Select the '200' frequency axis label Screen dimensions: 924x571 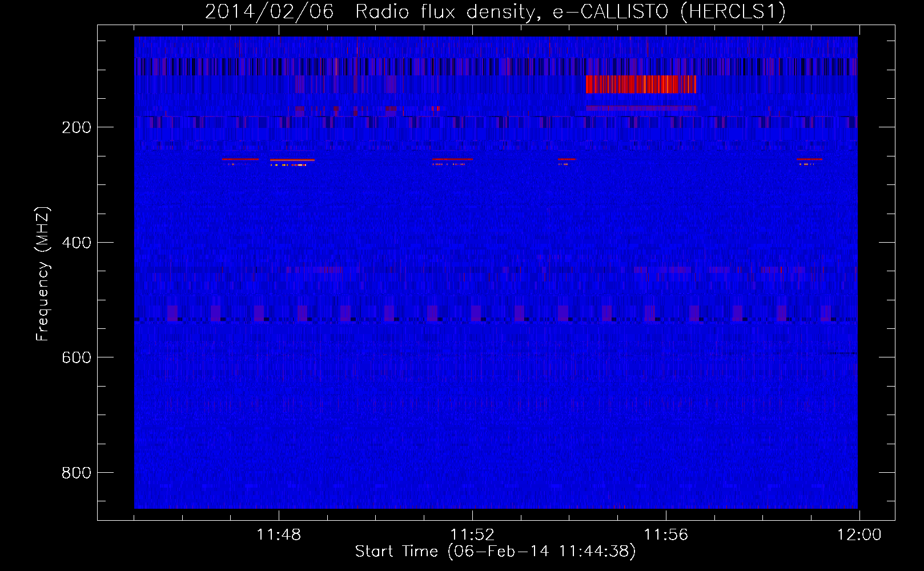coord(76,127)
